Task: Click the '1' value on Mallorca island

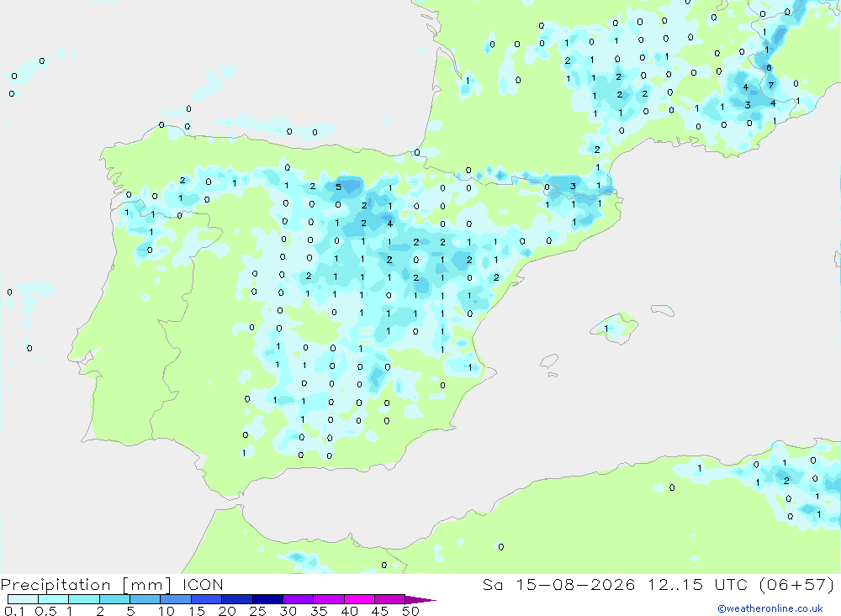Action: click(x=606, y=329)
